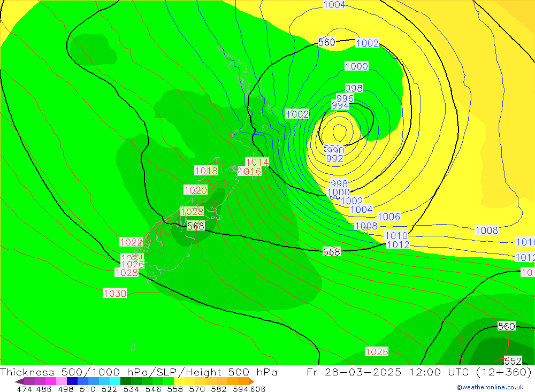Click the orange arrow end of the legend
Viewport: 535px width, 392px height.
pyautogui.click(x=251, y=381)
